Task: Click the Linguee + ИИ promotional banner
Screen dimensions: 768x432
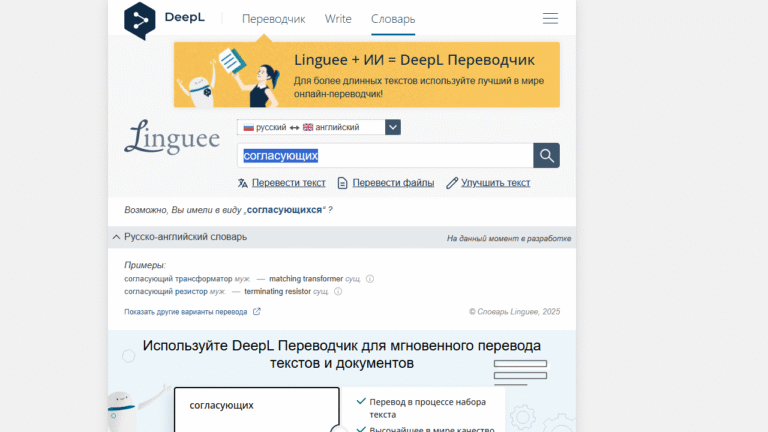Action: click(366, 75)
